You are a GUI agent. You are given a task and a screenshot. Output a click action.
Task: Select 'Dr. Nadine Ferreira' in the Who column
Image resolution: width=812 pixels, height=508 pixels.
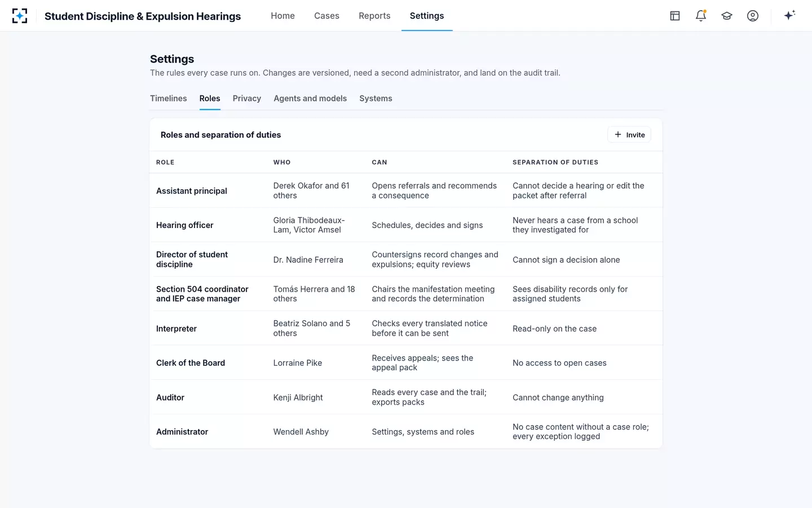(308, 260)
